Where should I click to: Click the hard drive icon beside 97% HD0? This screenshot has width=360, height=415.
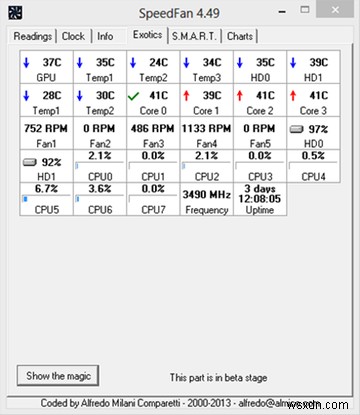pyautogui.click(x=296, y=129)
